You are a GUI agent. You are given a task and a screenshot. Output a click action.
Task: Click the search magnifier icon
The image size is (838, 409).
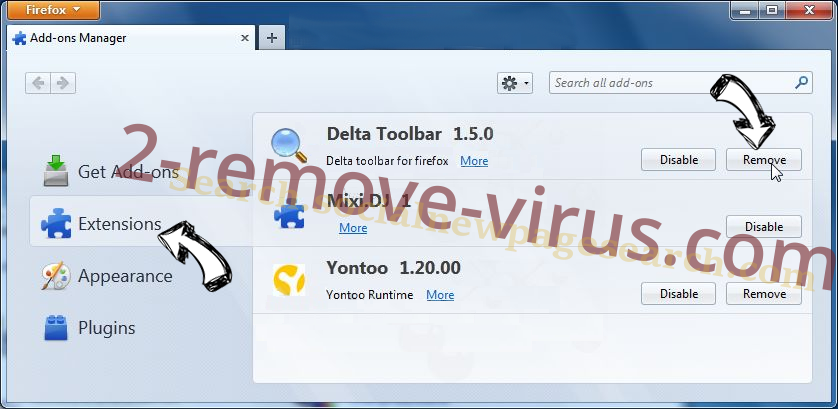[801, 83]
